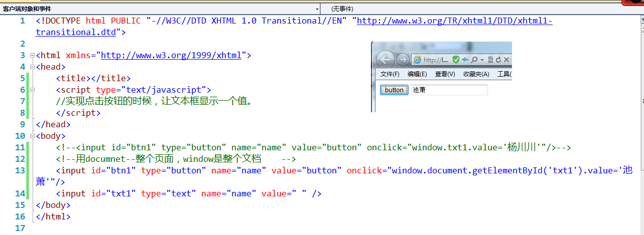Click the <title></title> line of code
This screenshot has width=644, height=235.
click(x=93, y=78)
